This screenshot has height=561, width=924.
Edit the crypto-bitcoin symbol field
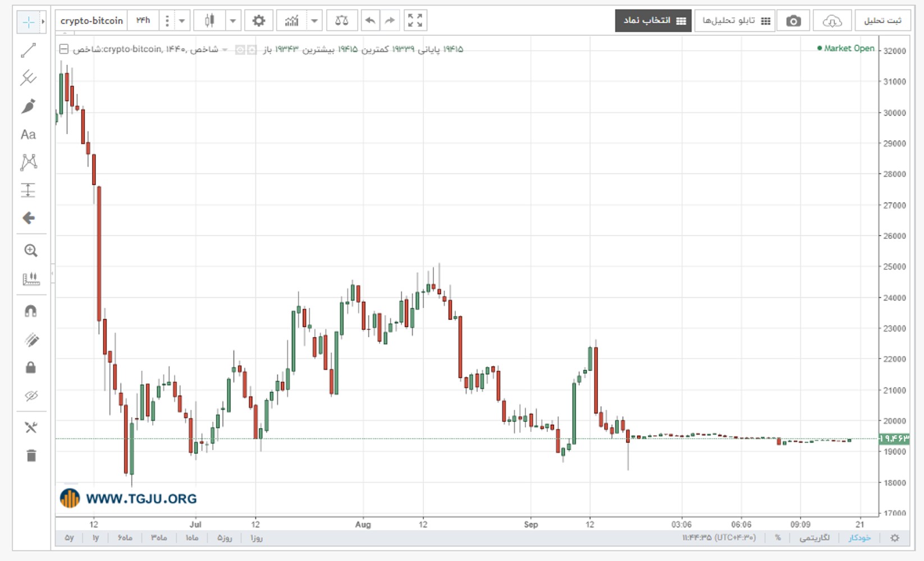(x=92, y=21)
